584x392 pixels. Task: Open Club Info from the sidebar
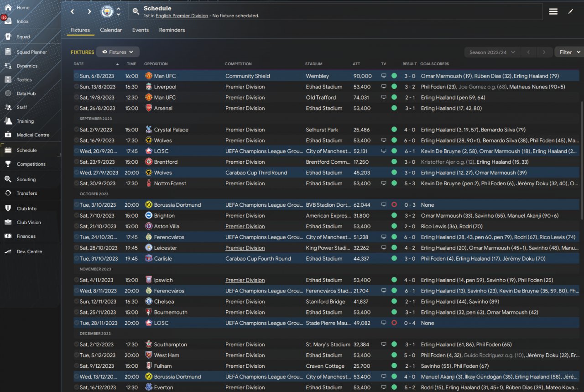[x=26, y=209]
